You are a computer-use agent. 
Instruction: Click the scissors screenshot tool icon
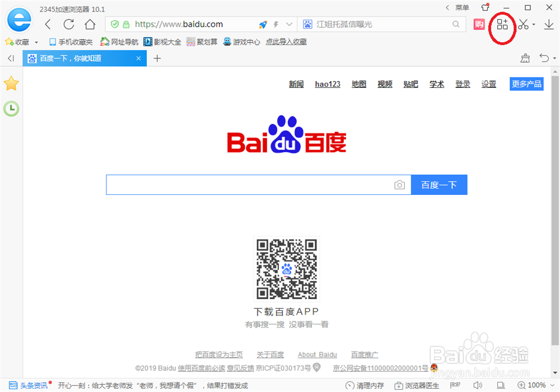[523, 24]
